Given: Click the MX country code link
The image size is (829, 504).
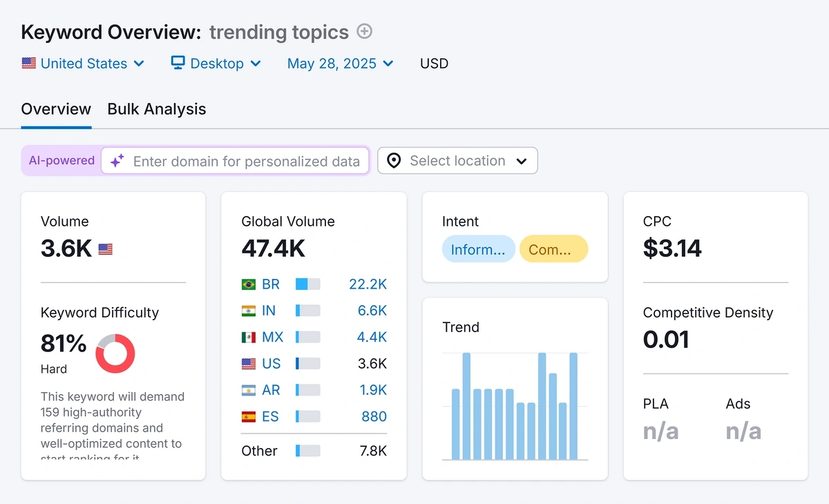Looking at the screenshot, I should coord(273,338).
